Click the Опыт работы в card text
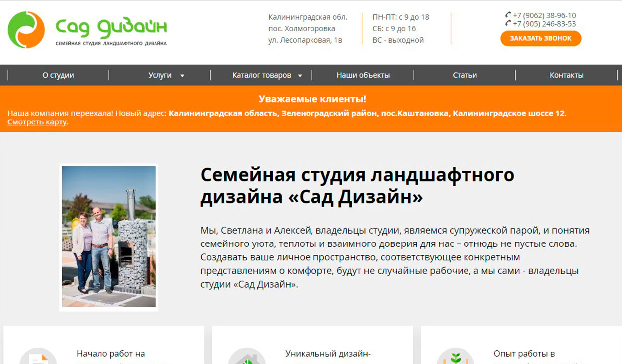This screenshot has height=364, width=622. [x=524, y=354]
